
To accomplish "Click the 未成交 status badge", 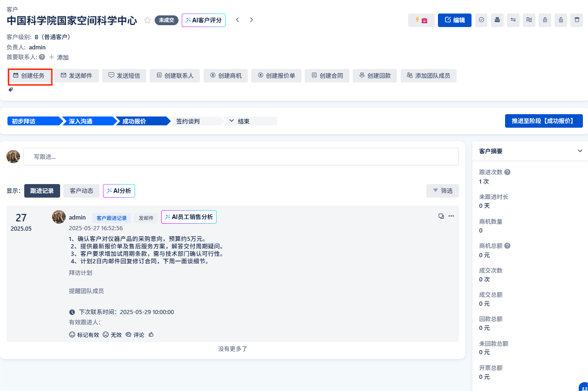I will (166, 20).
